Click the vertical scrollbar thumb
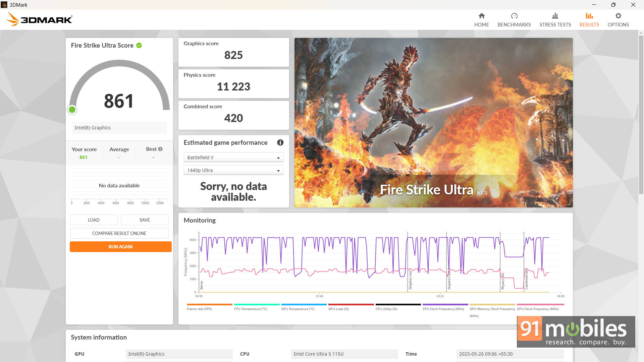This screenshot has width=644, height=362. [x=641, y=114]
